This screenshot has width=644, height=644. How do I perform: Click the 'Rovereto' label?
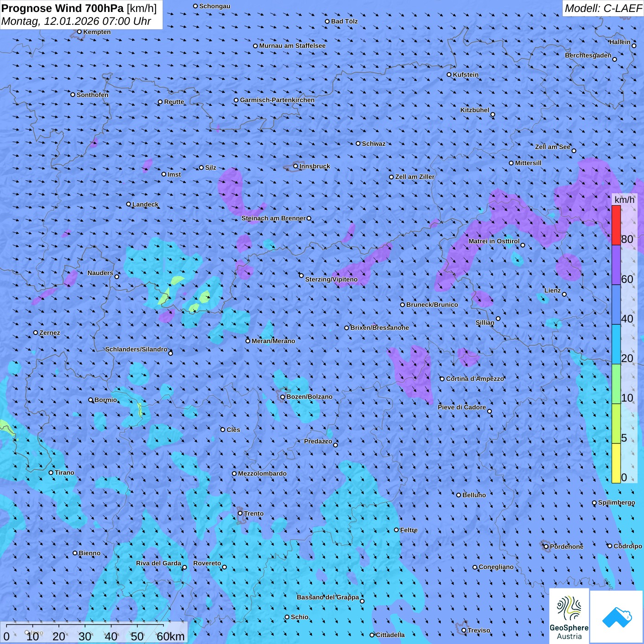point(207,563)
